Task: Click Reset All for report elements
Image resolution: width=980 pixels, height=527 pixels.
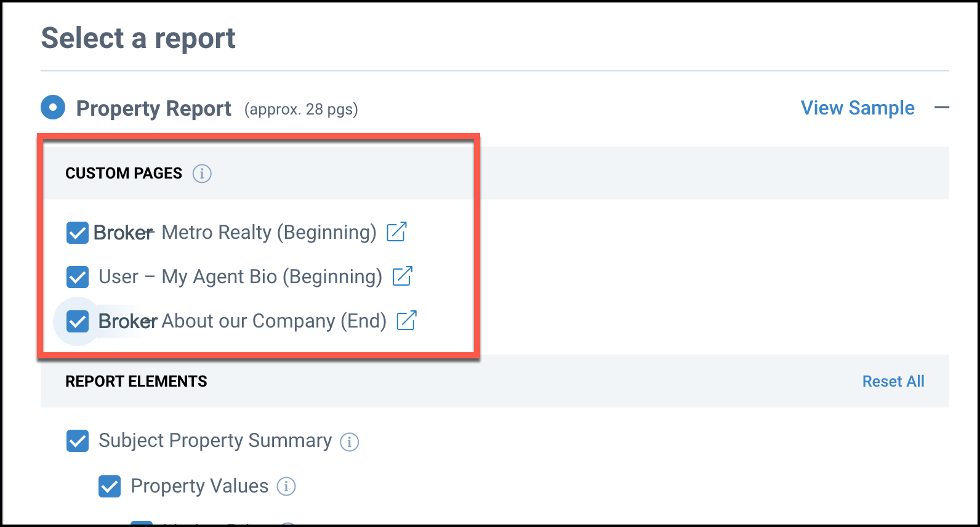Action: [893, 381]
